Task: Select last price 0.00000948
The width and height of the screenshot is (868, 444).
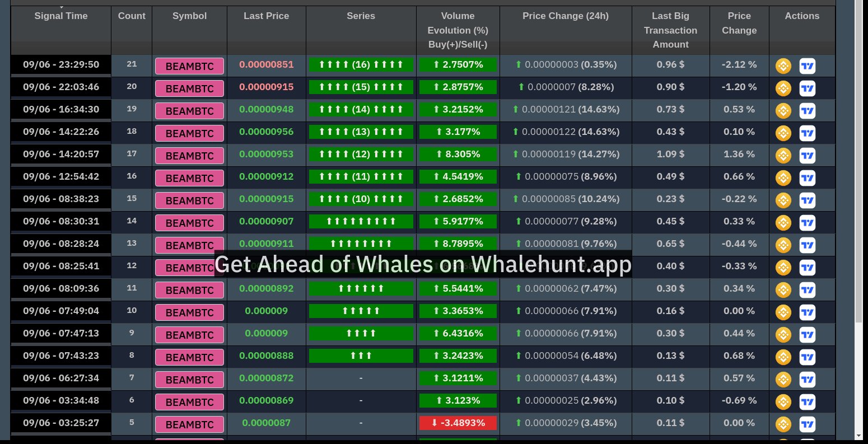Action: click(267, 109)
